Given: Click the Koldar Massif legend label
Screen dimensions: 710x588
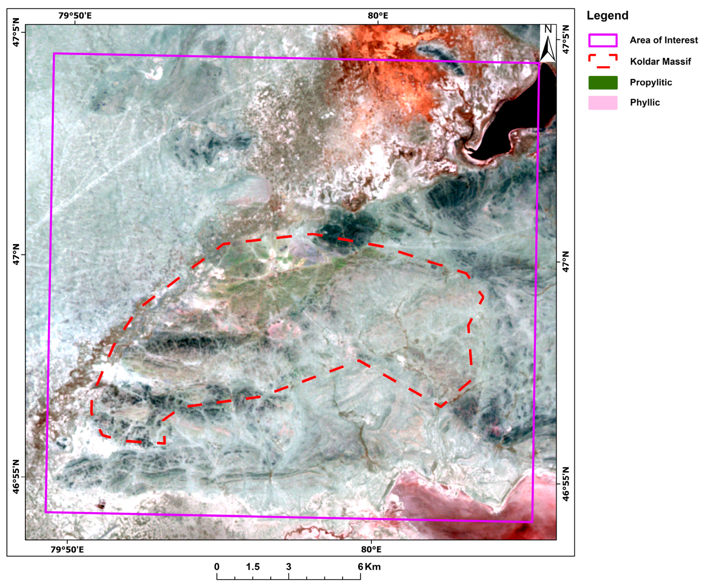Looking at the screenshot, I should point(660,62).
